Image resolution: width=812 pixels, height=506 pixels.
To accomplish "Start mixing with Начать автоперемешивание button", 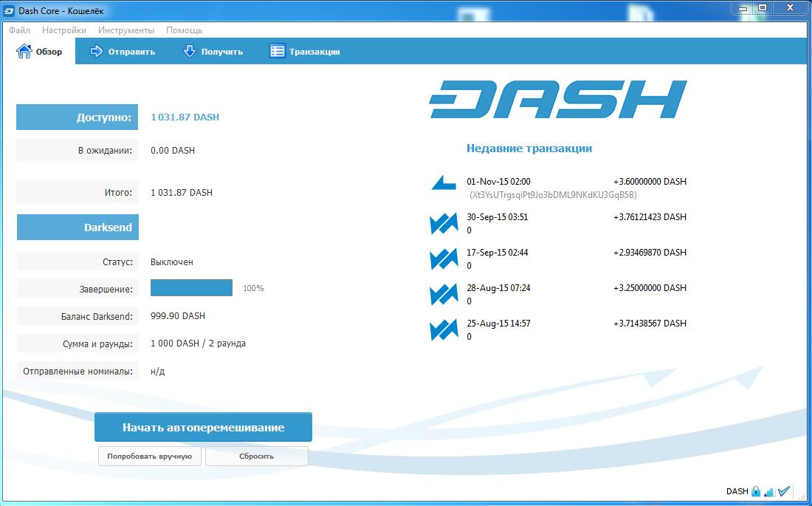I will pyautogui.click(x=203, y=427).
